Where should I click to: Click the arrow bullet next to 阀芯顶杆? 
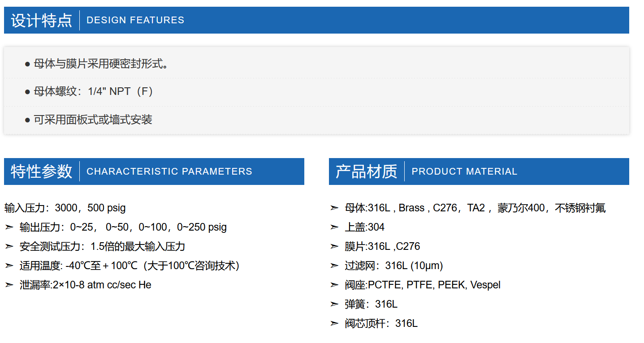(334, 323)
